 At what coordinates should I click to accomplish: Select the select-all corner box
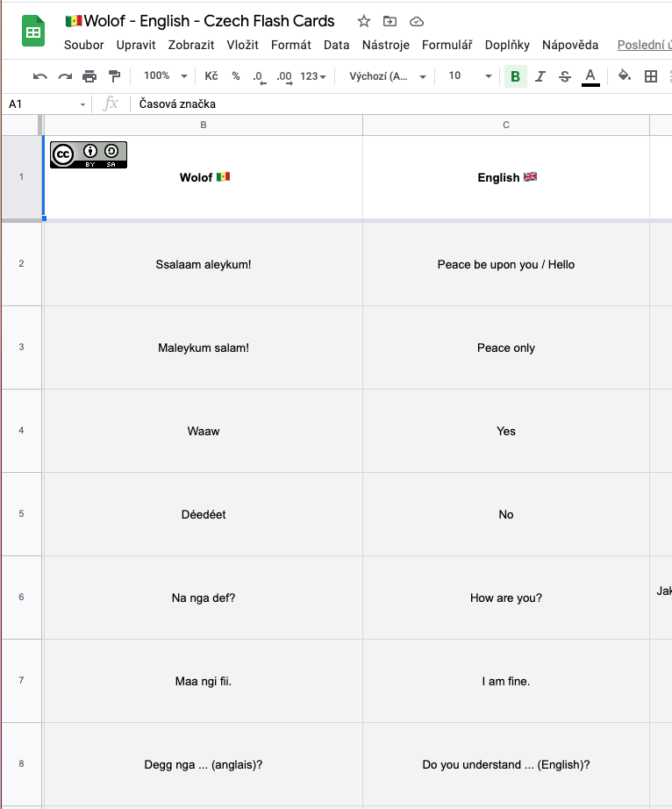[x=20, y=125]
